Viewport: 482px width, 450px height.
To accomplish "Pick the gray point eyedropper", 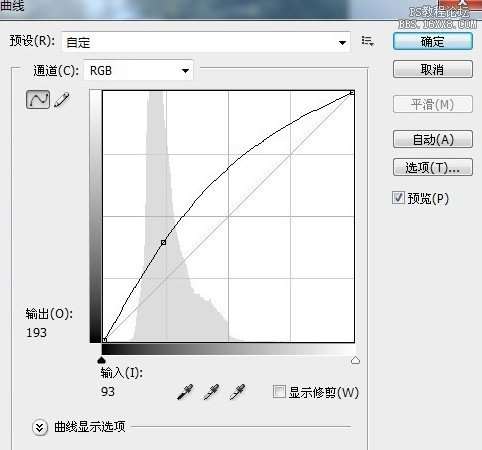I will point(211,392).
